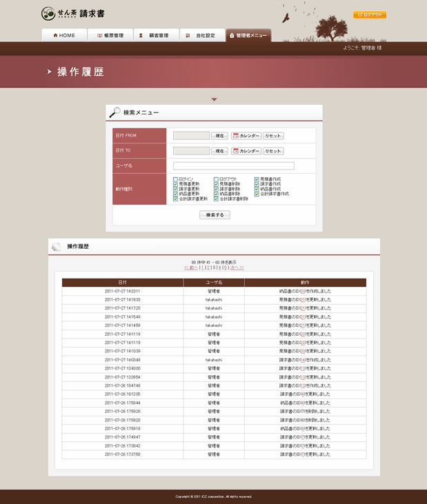Uncheck the 合計請求書更新 checkbox
The image size is (427, 504).
(x=175, y=199)
